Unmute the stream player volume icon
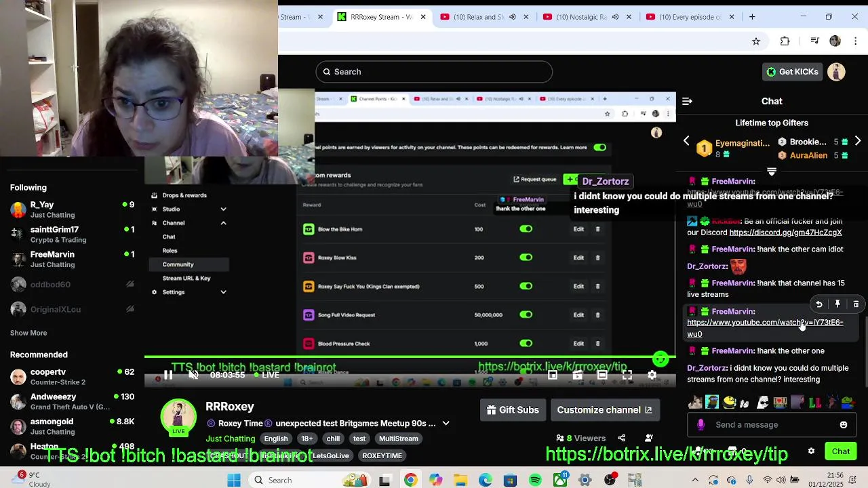 [193, 375]
